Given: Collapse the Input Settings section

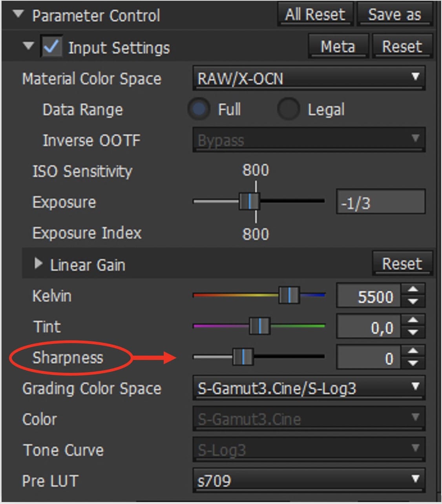Looking at the screenshot, I should point(28,46).
